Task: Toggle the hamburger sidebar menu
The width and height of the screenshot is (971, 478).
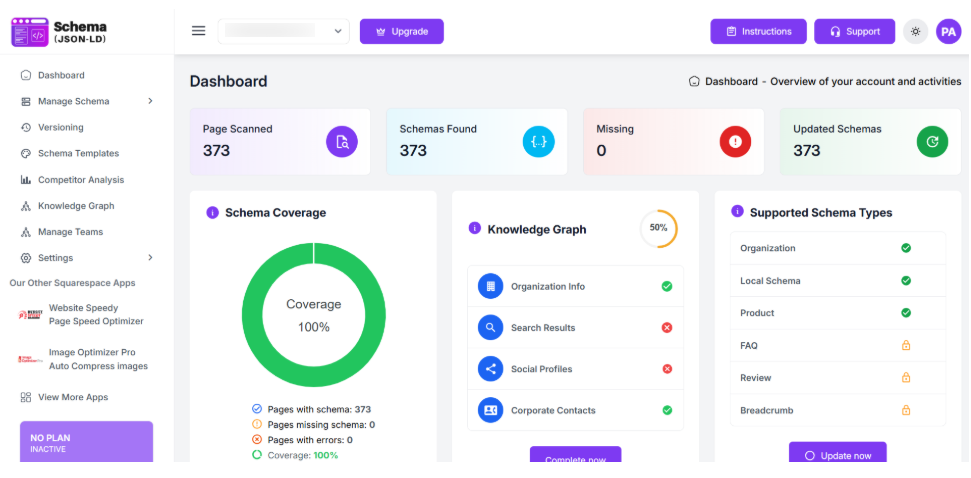Action: (x=199, y=31)
